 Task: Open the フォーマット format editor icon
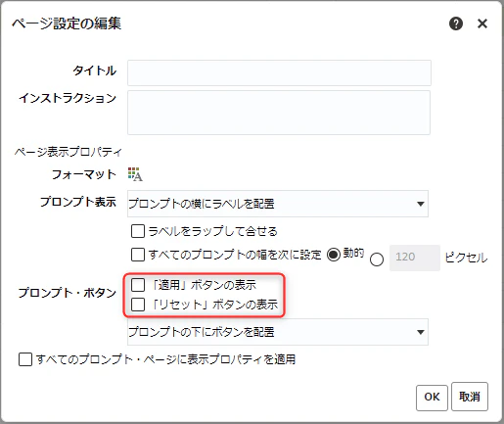[x=135, y=174]
